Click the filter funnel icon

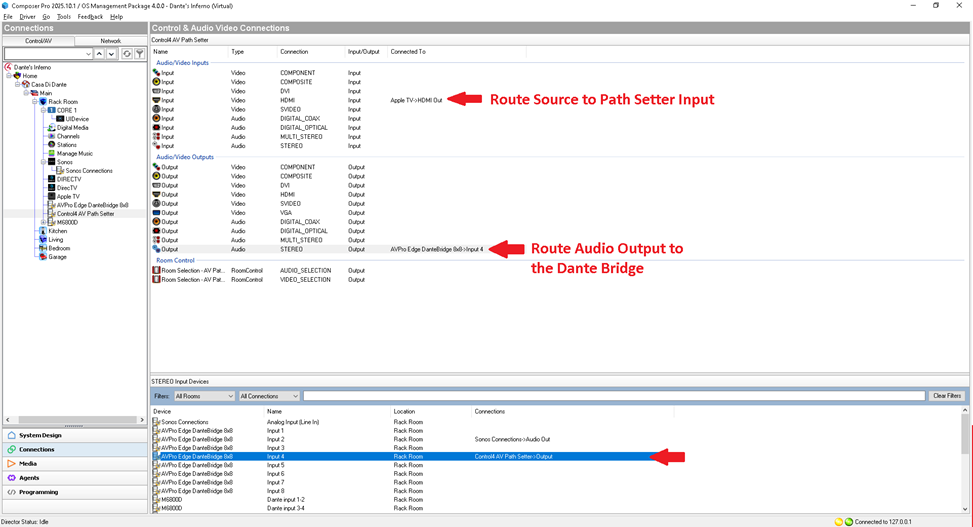pyautogui.click(x=140, y=54)
